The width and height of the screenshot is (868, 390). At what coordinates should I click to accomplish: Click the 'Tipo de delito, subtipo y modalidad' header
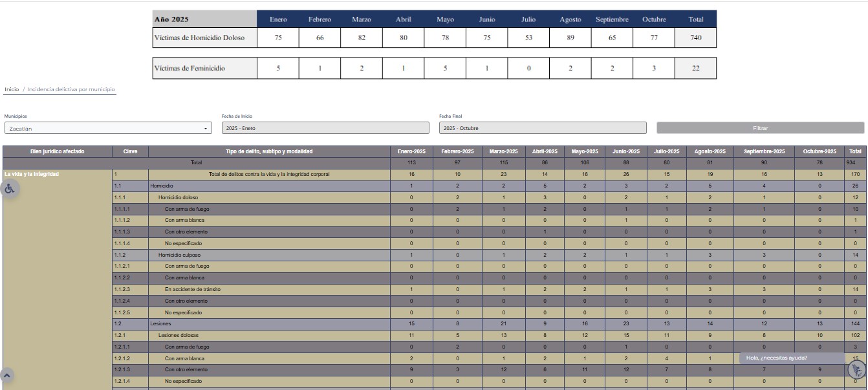pyautogui.click(x=269, y=151)
